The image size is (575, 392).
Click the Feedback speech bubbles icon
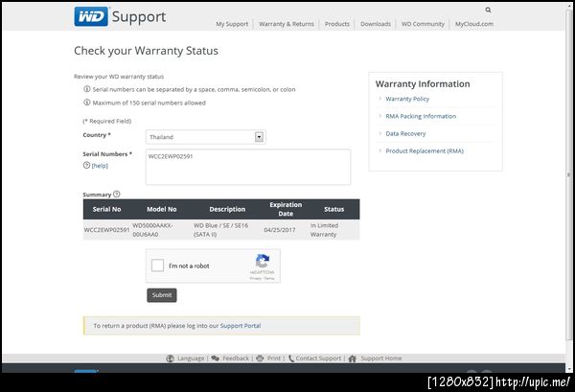coord(216,358)
